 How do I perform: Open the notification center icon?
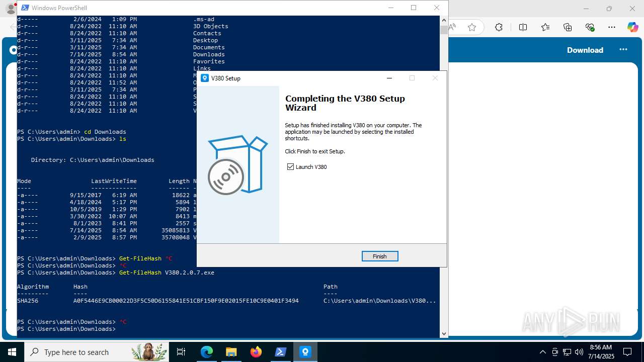pos(627,352)
